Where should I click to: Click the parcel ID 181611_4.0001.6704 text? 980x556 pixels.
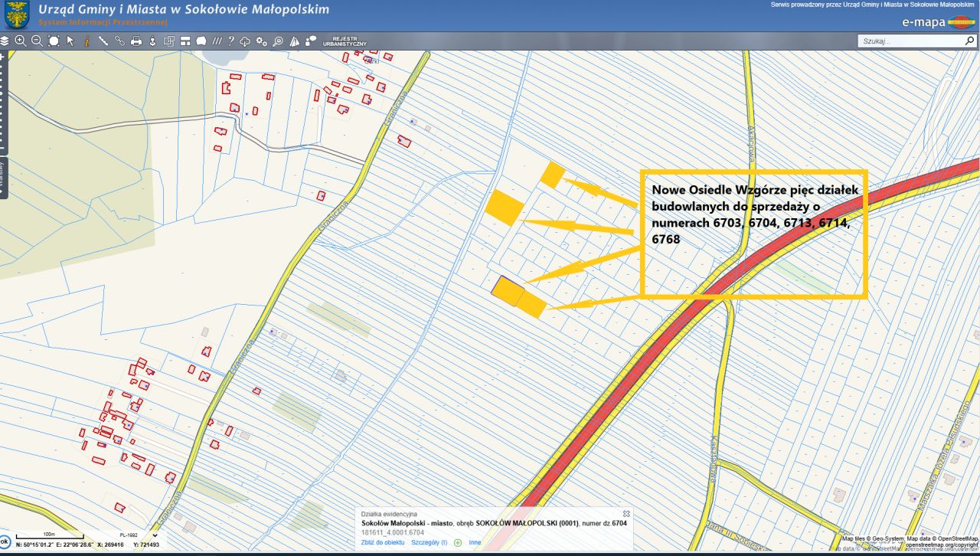click(x=393, y=532)
